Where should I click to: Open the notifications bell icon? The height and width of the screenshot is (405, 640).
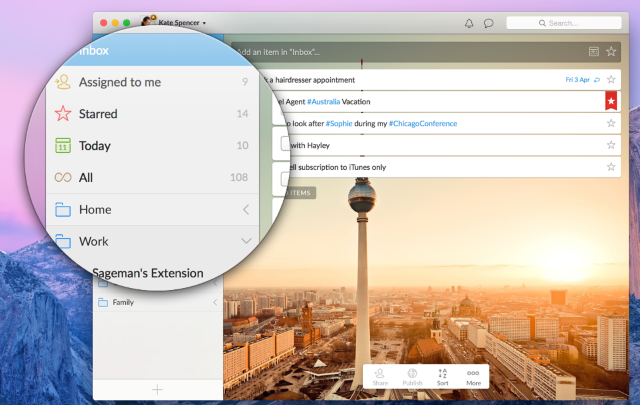coord(469,23)
